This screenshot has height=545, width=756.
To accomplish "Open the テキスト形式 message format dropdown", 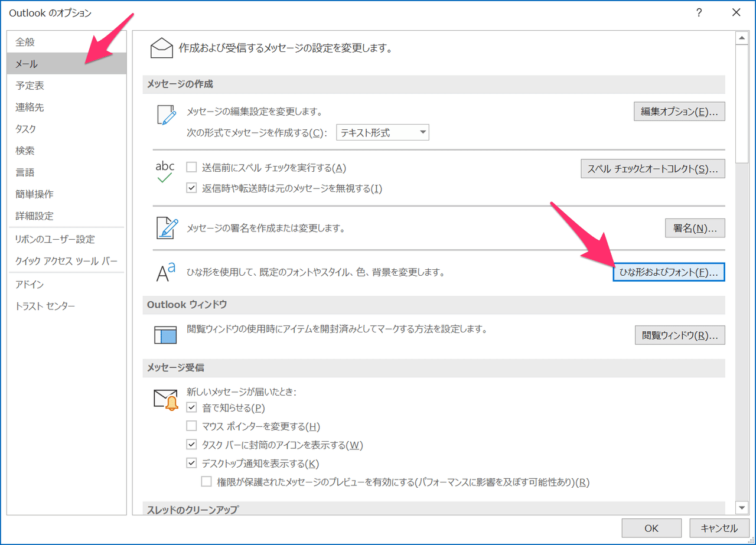I will coord(383,133).
